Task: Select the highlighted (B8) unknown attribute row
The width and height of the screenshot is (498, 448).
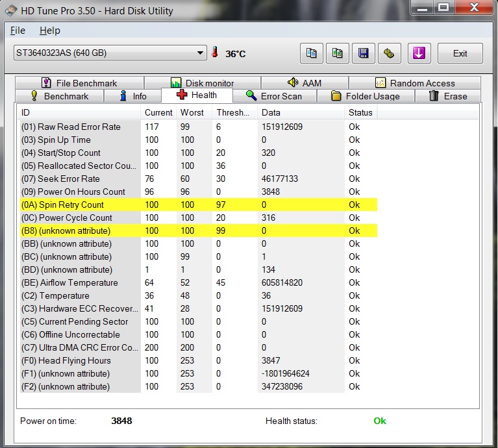Action: [199, 231]
